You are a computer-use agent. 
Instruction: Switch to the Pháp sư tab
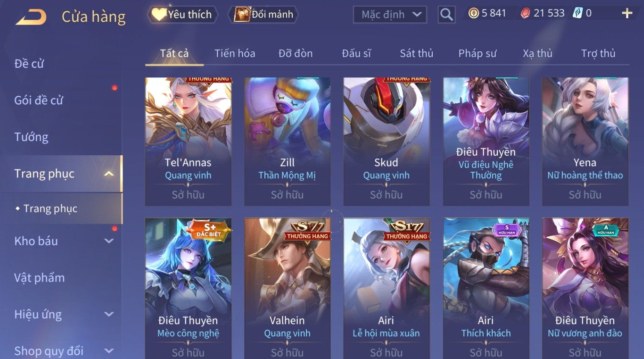click(477, 53)
